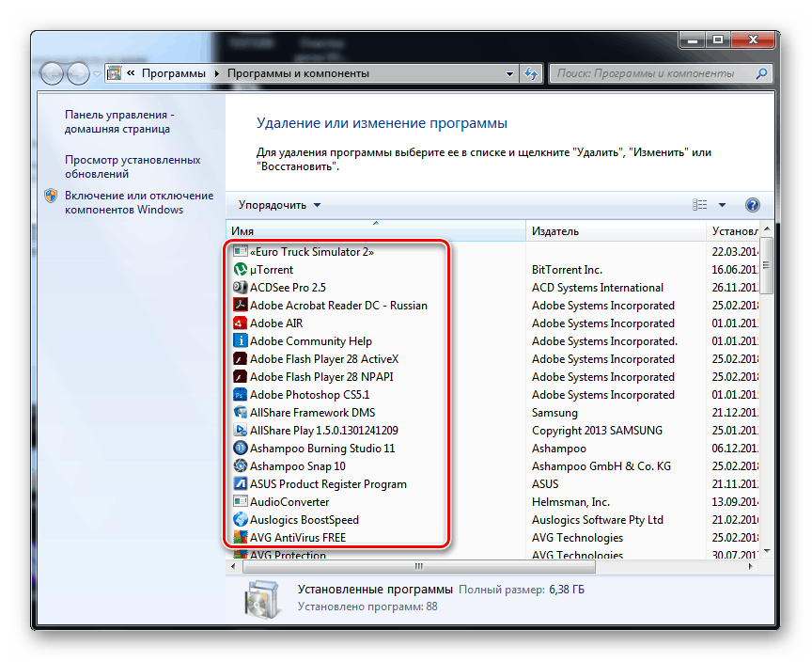Click the Windows shield icon in sidebar
The height and width of the screenshot is (662, 812).
[x=51, y=196]
